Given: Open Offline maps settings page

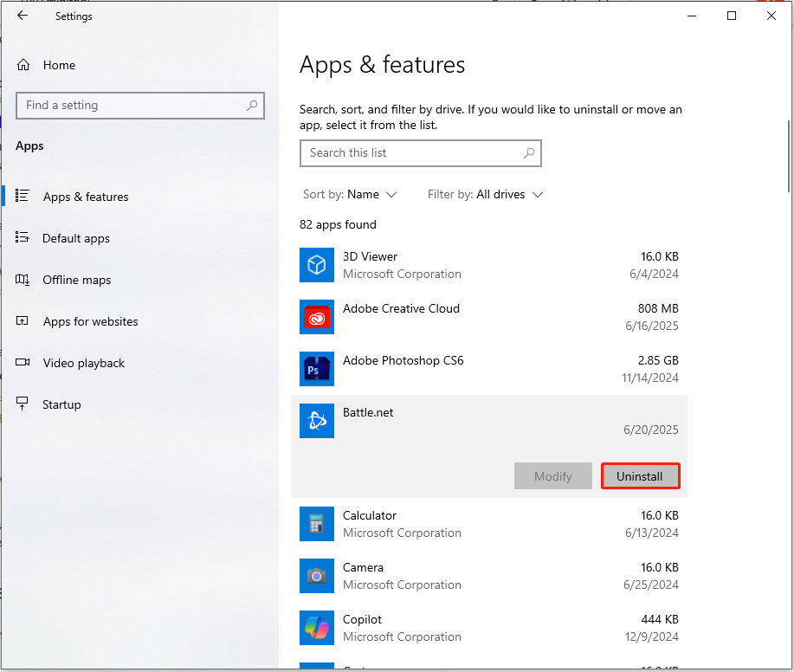Looking at the screenshot, I should pos(77,280).
